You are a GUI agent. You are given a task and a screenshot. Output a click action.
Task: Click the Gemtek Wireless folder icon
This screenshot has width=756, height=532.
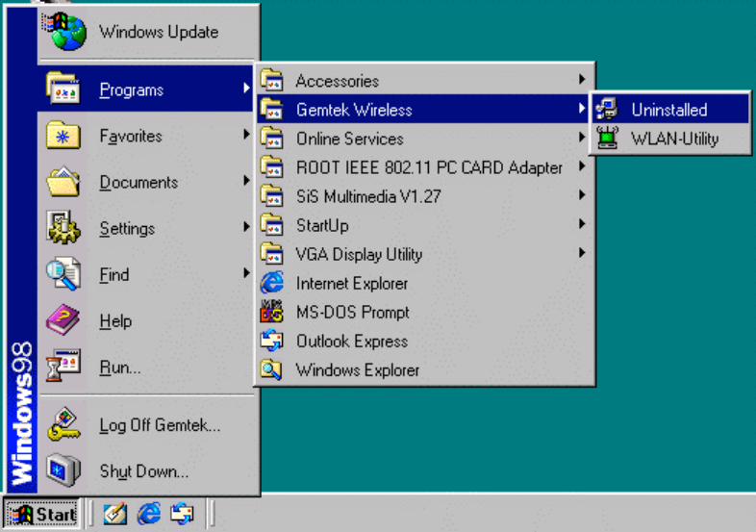tap(272, 109)
